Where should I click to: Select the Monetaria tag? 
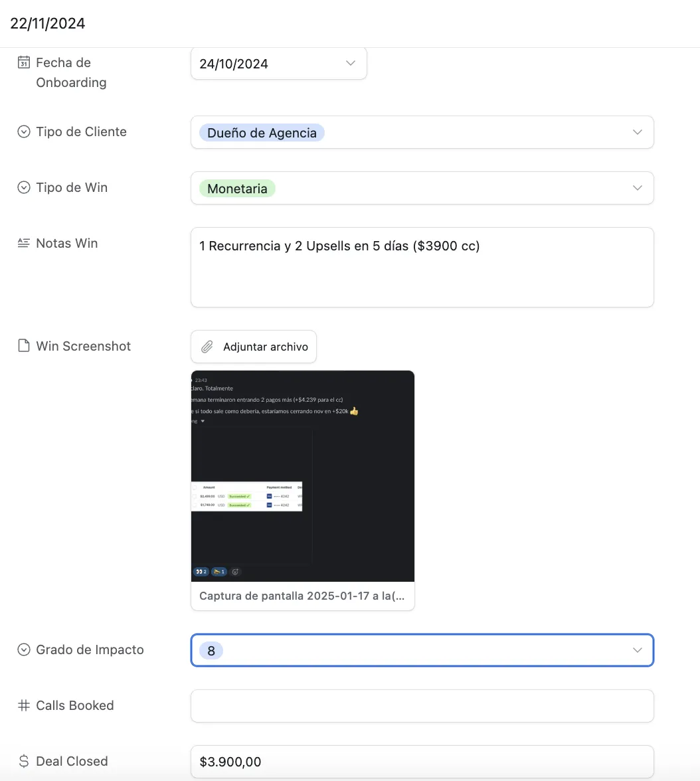(237, 189)
